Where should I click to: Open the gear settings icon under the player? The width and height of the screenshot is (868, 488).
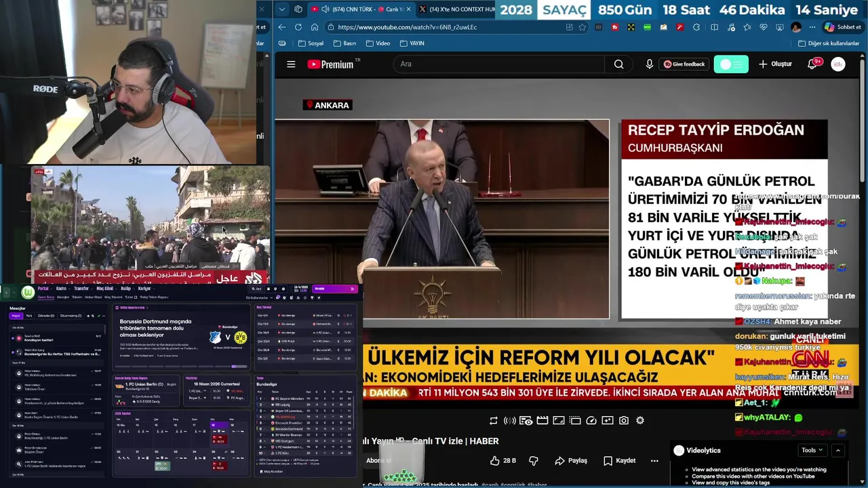[x=640, y=421]
